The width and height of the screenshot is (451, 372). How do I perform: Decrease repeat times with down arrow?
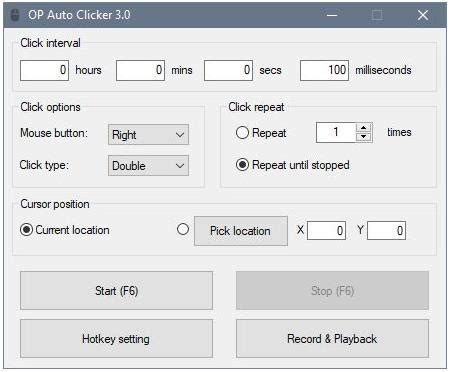pos(364,137)
